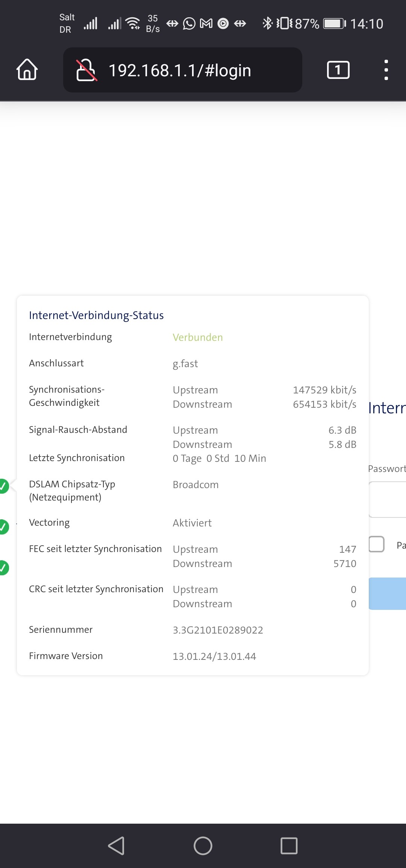Tap the CRC seit letzter Synchronisation label

(x=96, y=589)
